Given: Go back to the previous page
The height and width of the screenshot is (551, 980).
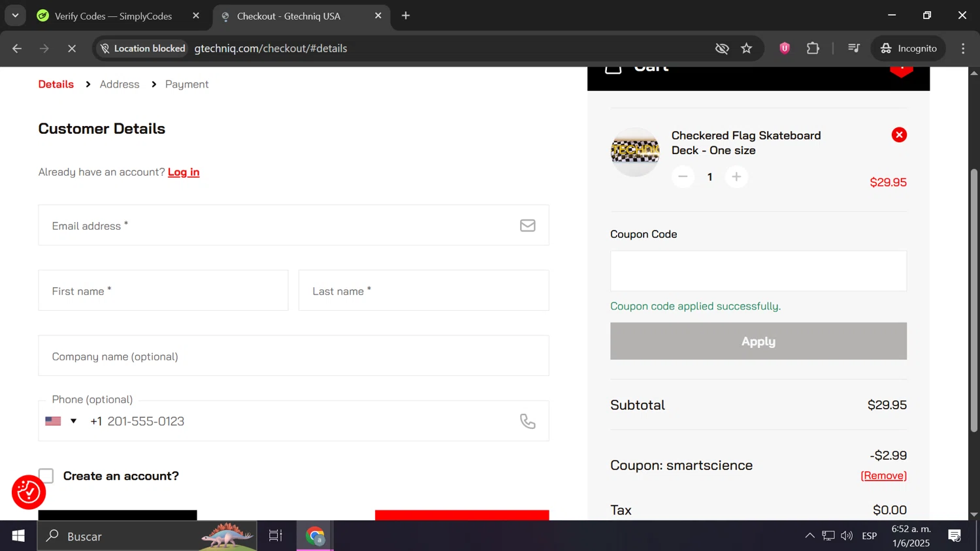Looking at the screenshot, I should coord(17,48).
